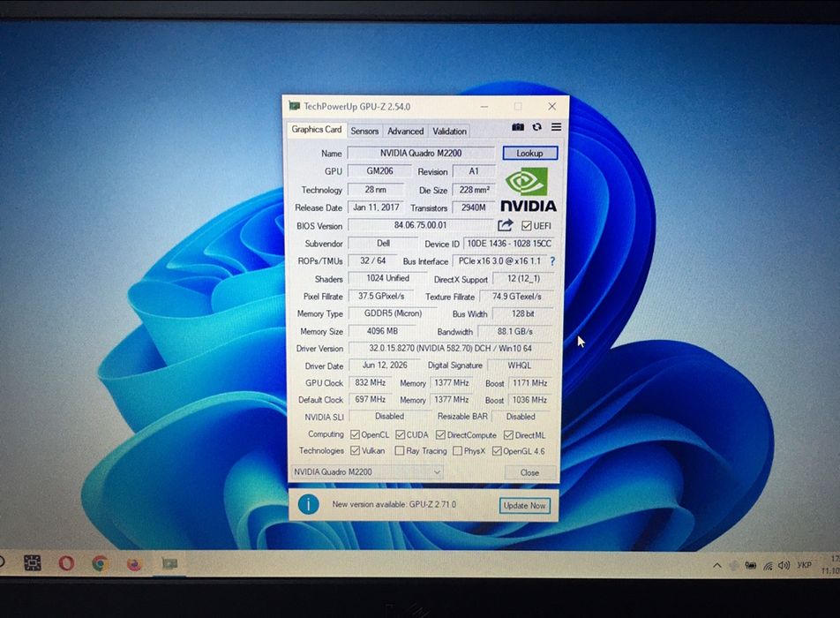The height and width of the screenshot is (618, 840).
Task: Click the BIOS export share icon
Action: point(506,225)
